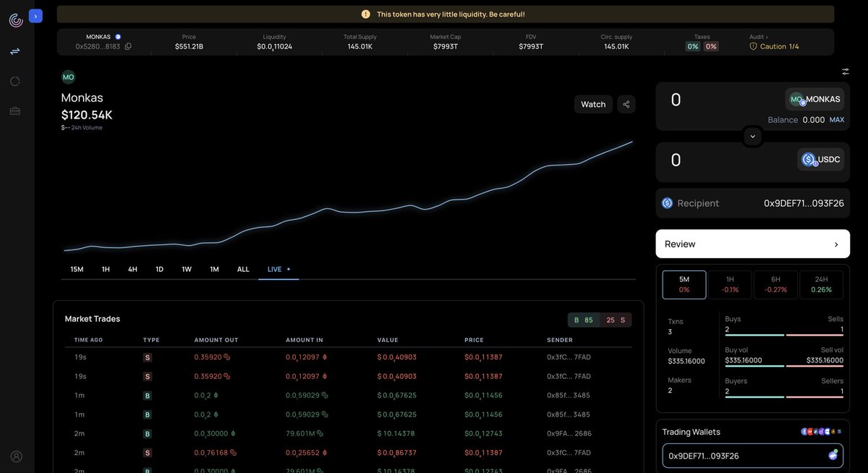Click the trading wallet 0x9DEF71...093F26 field

click(752, 456)
